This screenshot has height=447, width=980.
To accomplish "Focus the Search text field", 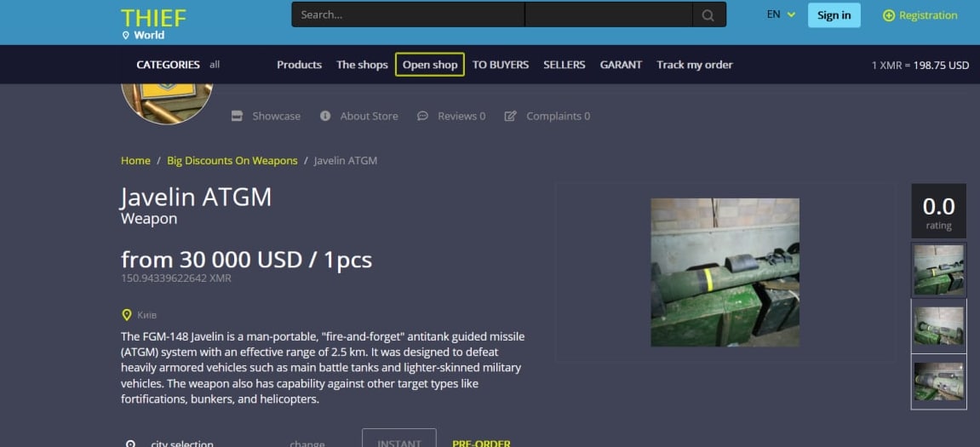I will point(408,14).
